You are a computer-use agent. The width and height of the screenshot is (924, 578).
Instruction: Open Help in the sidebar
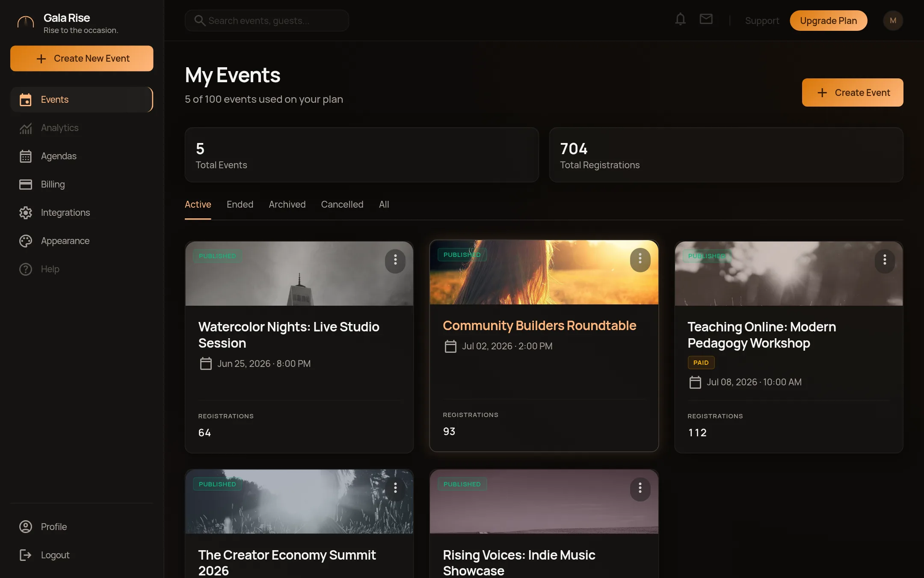[82, 269]
